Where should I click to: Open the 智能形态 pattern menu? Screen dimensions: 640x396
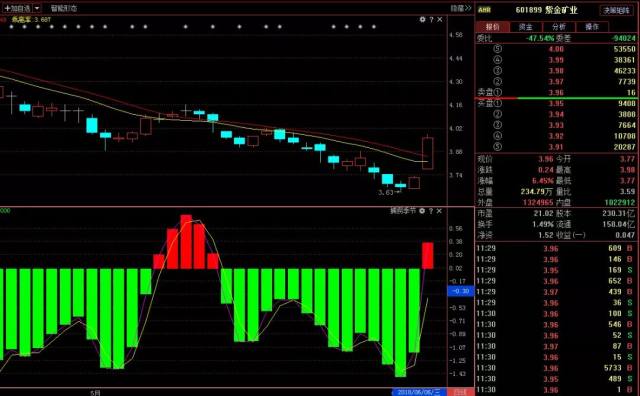(x=64, y=8)
